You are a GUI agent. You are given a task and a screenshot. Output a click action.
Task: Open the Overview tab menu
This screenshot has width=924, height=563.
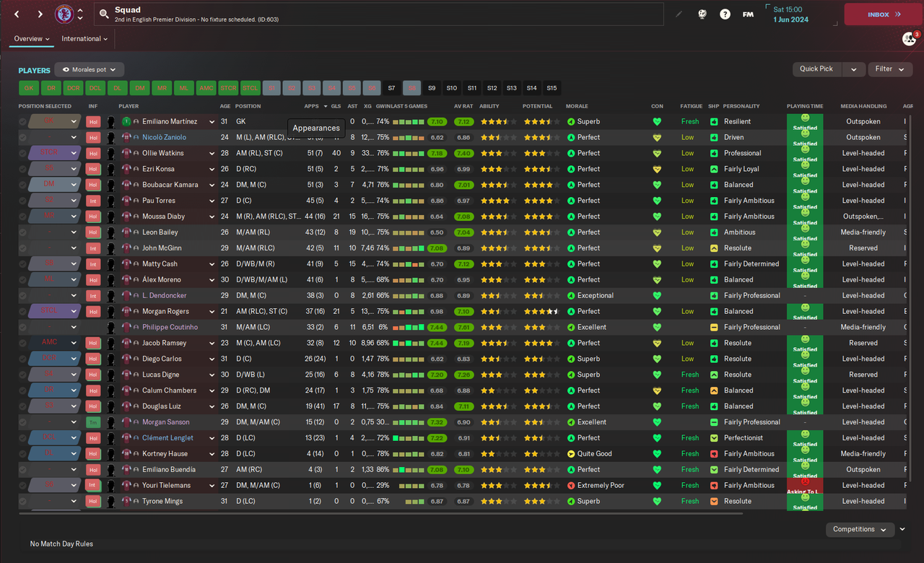(32, 39)
